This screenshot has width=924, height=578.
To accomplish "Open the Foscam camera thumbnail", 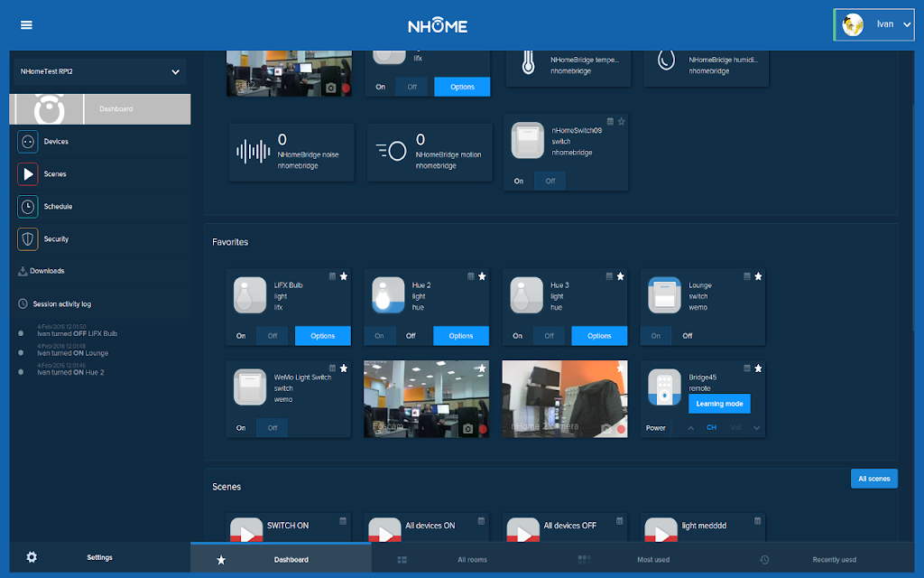I will [427, 399].
